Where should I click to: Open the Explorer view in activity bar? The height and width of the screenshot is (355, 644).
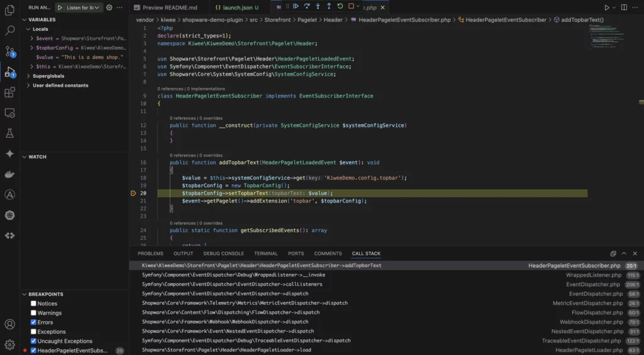pyautogui.click(x=9, y=10)
